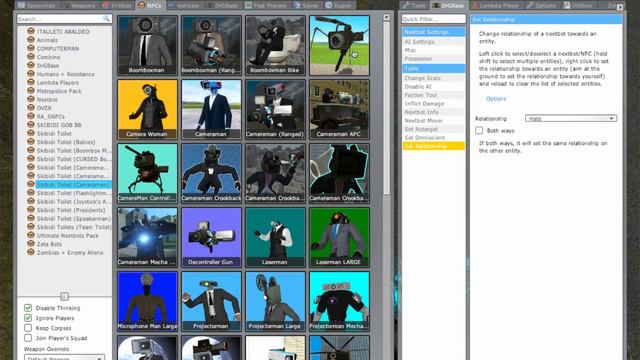
Task: Collapse the Nextbot Settings category
Action: (x=433, y=32)
